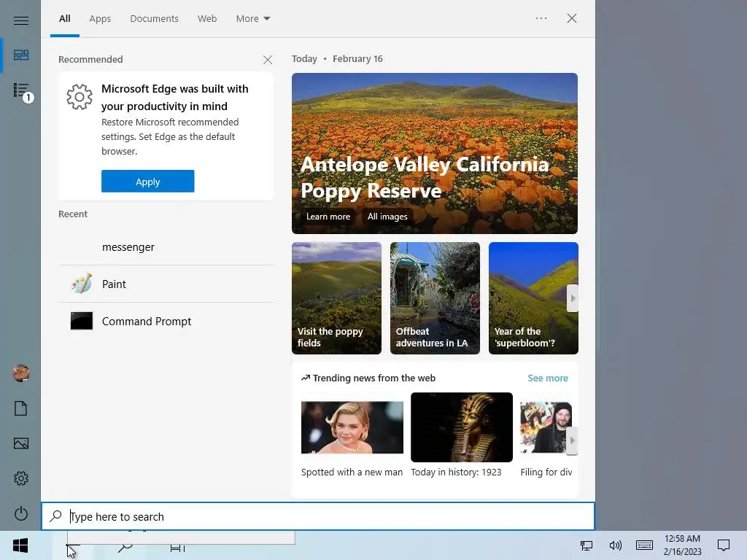Dismiss the Recommended card
Screen dimensions: 747x560
pos(268,60)
